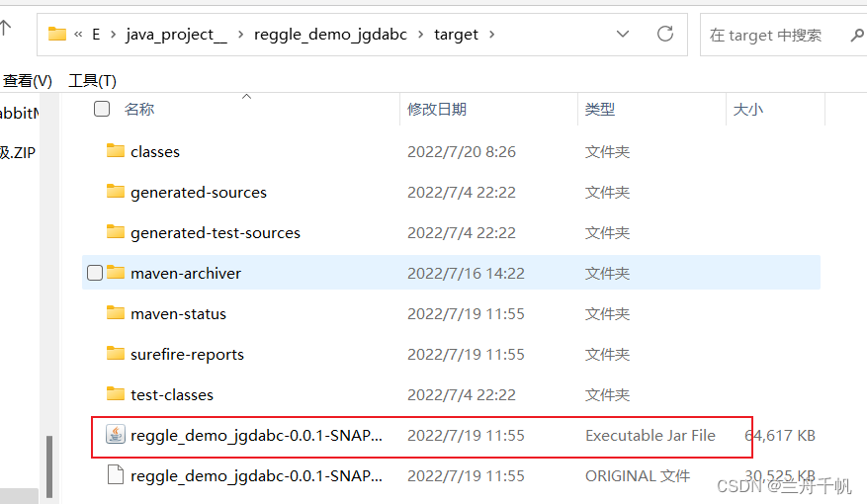Click the Executable Jar File java icon

116,435
